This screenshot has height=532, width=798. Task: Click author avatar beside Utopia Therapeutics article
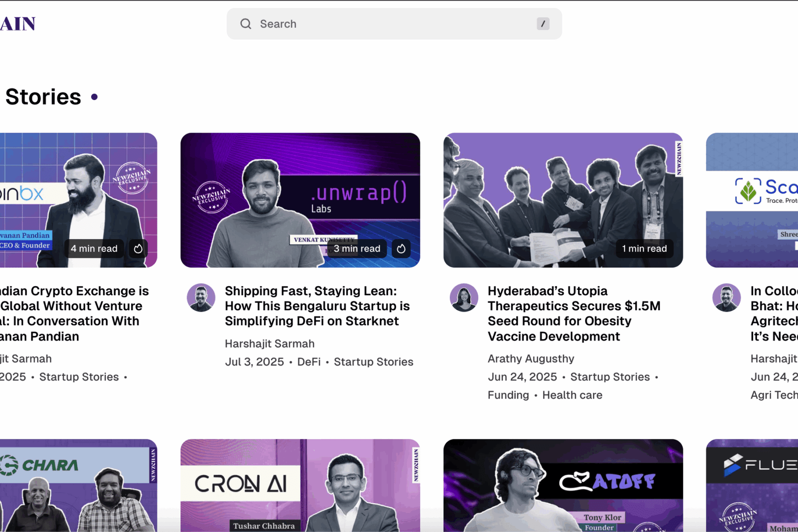click(x=464, y=298)
